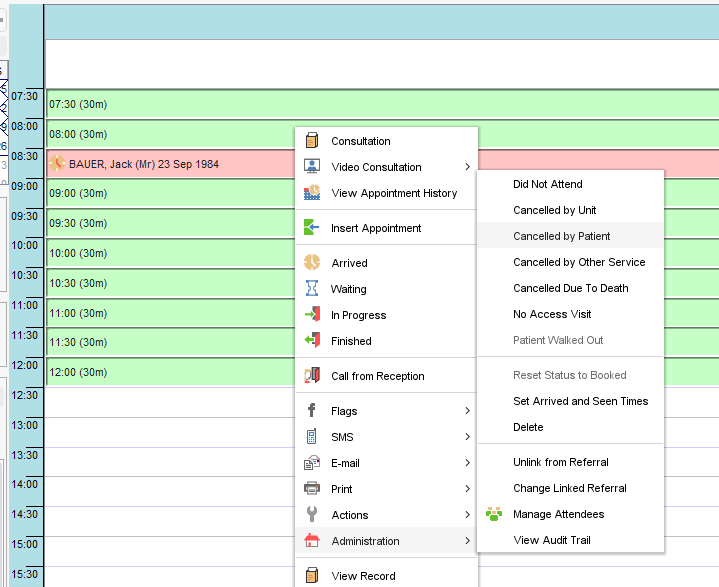This screenshot has height=587, width=719.
Task: Select the 11:00 (30m) free slot
Action: (x=171, y=313)
